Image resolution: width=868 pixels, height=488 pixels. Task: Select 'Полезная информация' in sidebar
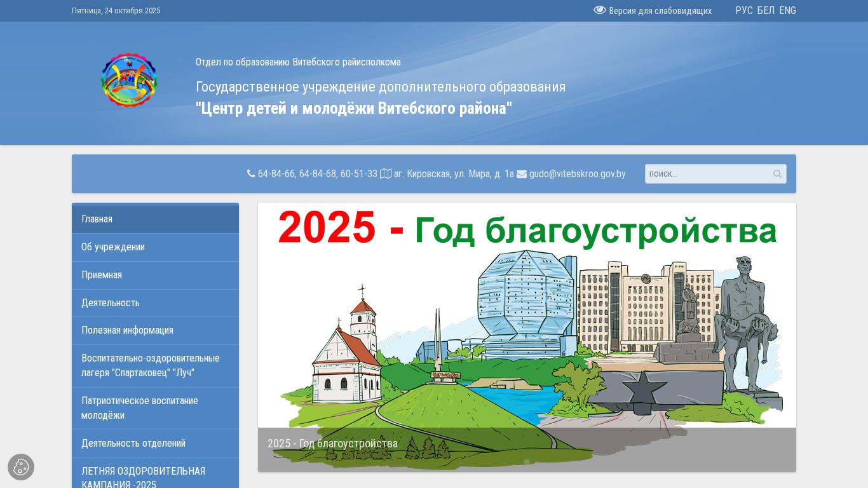[155, 330]
